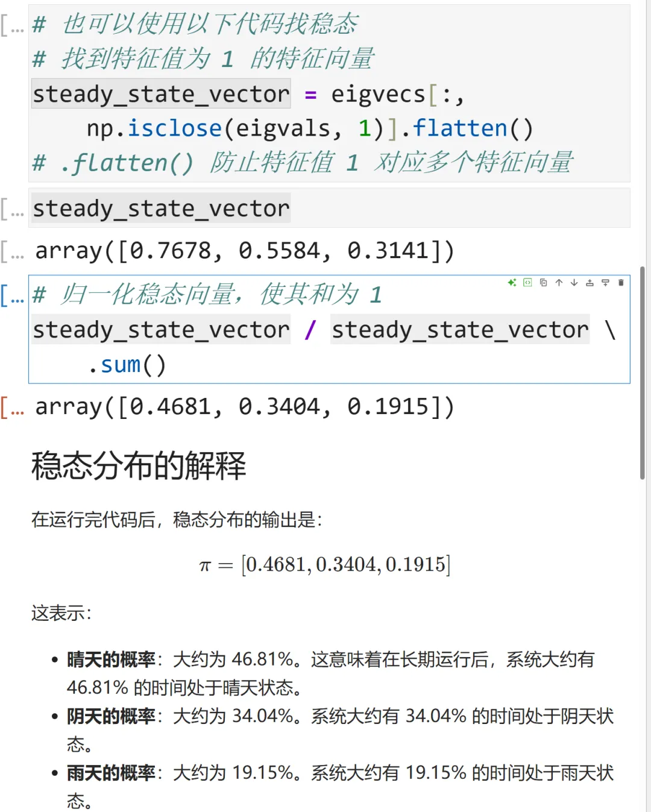Expand prompt beside steady_state_vector input cell

pos(13,209)
